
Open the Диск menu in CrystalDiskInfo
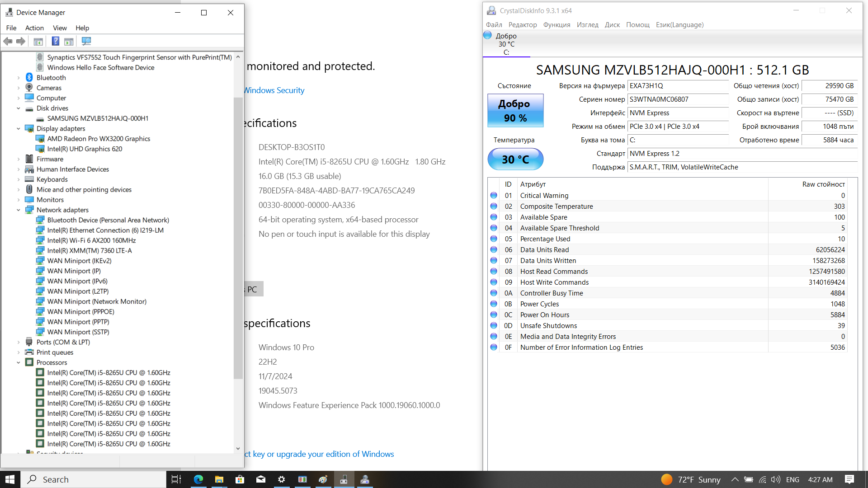click(612, 24)
